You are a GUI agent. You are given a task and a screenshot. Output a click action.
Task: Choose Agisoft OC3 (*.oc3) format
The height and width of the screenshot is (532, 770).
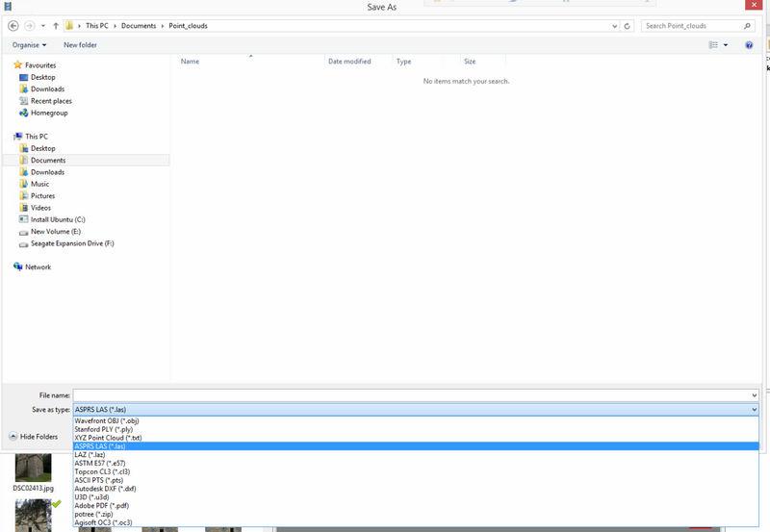point(416,522)
